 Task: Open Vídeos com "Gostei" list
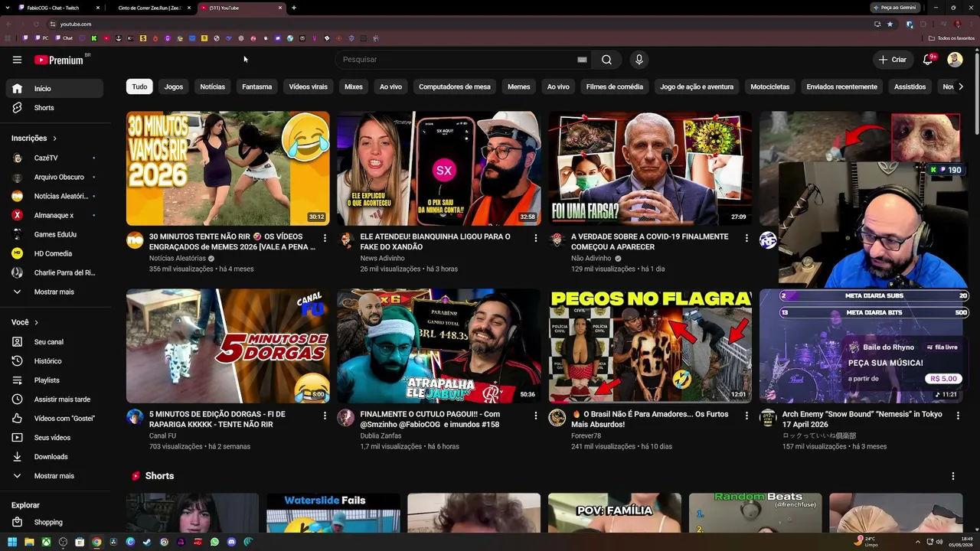[x=54, y=419]
